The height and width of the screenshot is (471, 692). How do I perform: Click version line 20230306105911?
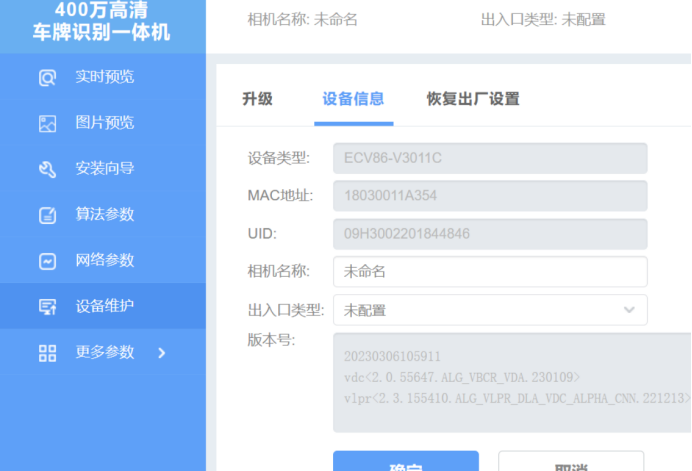coord(392,356)
